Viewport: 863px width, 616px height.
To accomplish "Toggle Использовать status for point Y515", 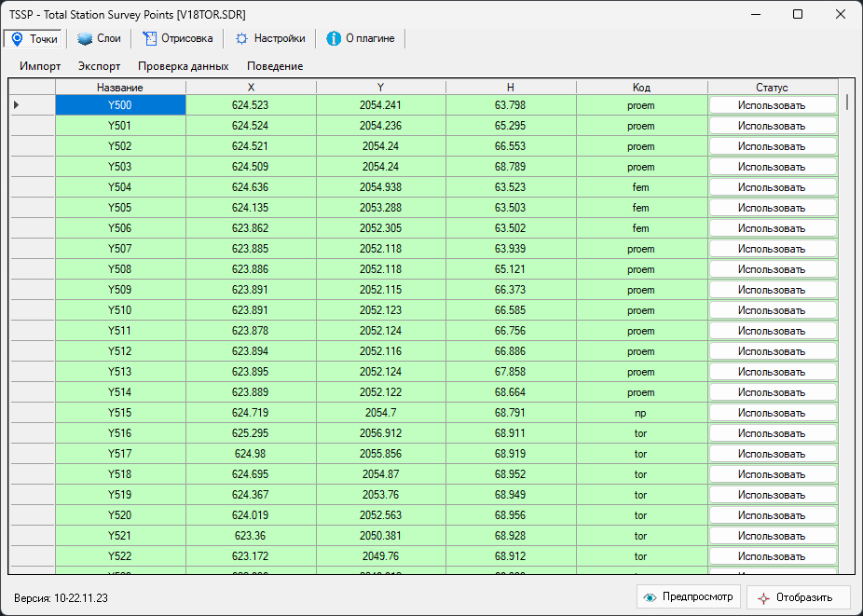I will (x=772, y=413).
